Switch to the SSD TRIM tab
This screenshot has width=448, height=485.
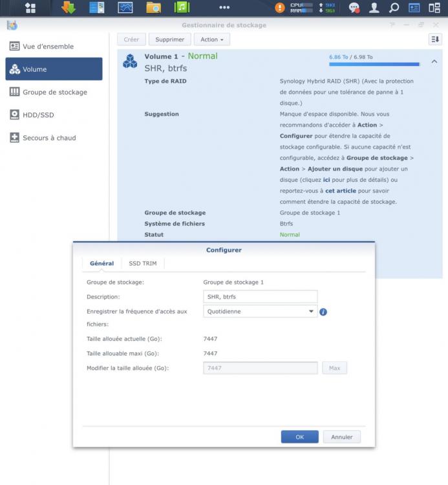(x=143, y=264)
